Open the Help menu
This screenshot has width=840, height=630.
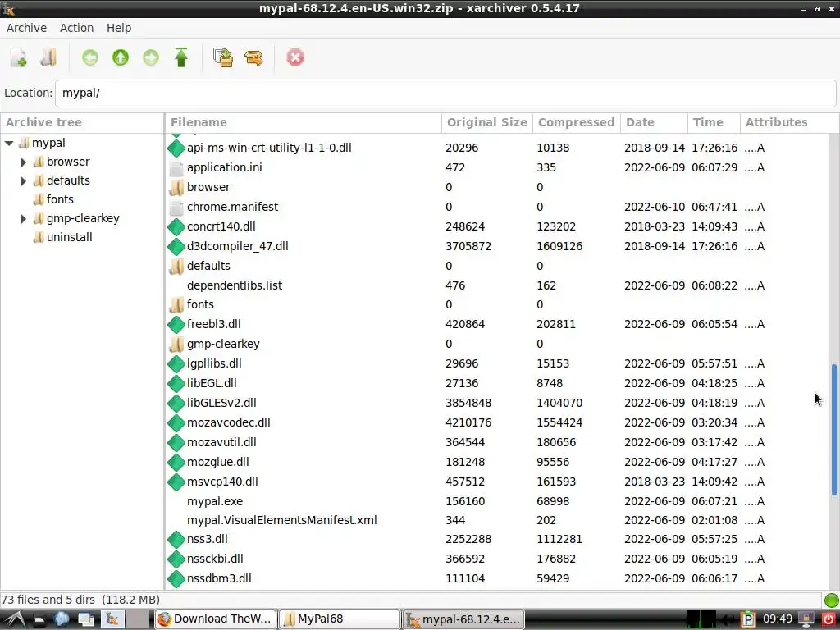click(x=119, y=28)
